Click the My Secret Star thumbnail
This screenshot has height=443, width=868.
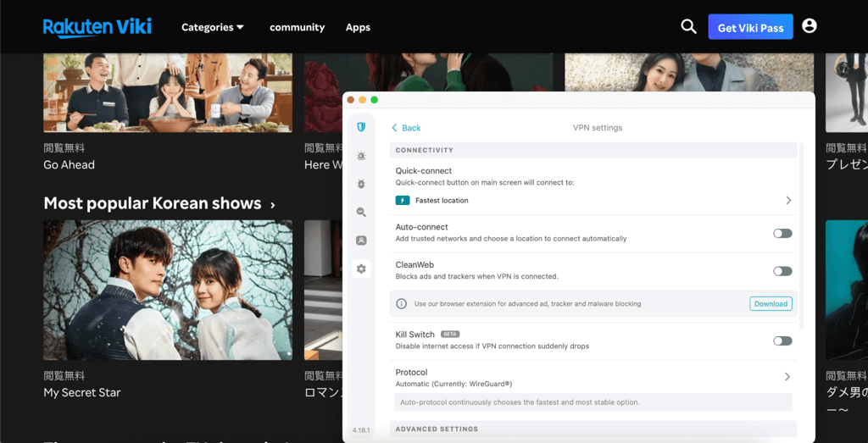(168, 291)
